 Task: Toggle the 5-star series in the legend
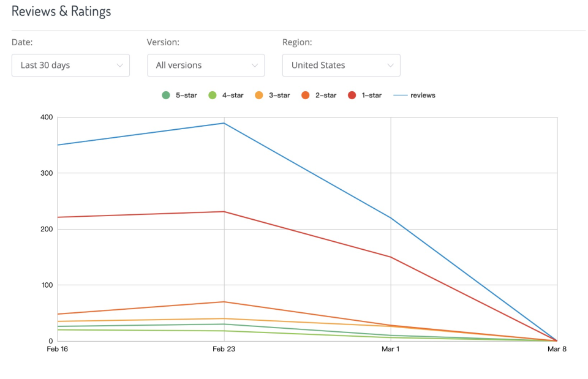[179, 96]
